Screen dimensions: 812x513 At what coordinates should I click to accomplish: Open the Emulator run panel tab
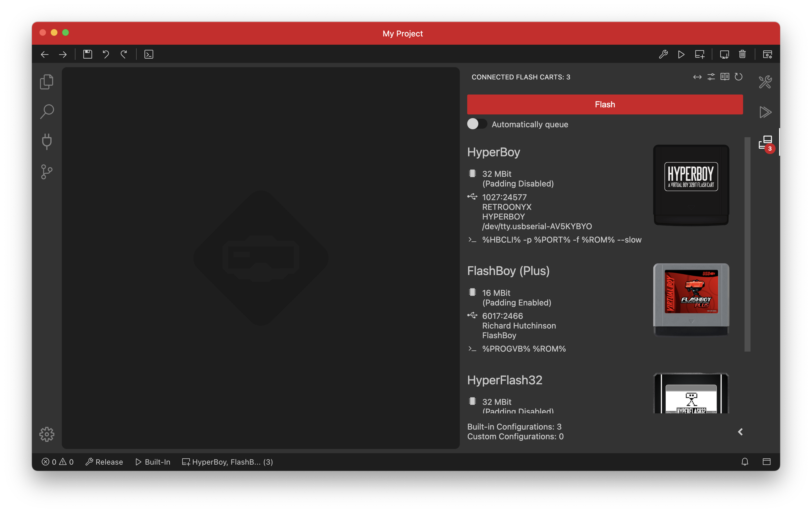tap(765, 112)
